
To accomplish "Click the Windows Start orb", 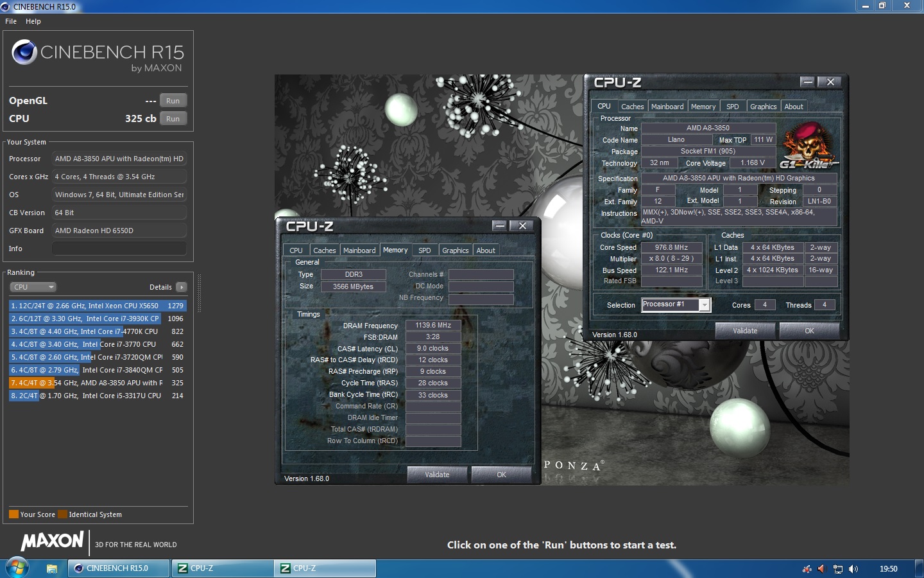I will click(x=17, y=568).
